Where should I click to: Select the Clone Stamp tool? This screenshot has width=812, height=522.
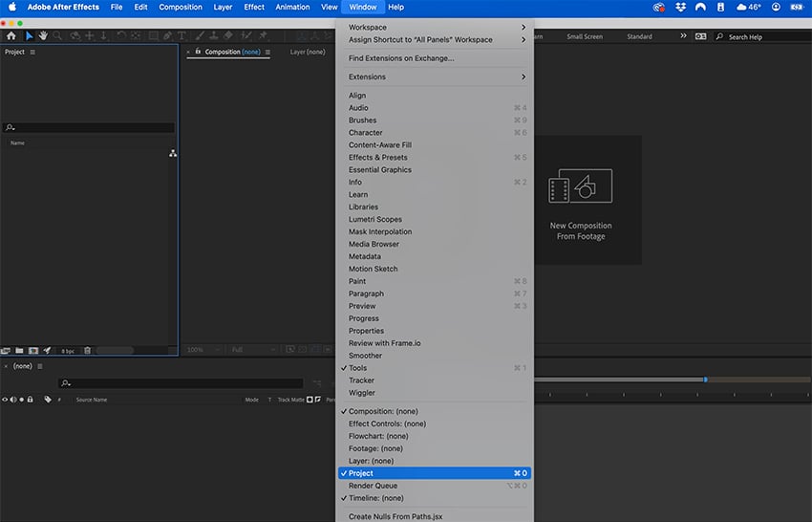213,35
